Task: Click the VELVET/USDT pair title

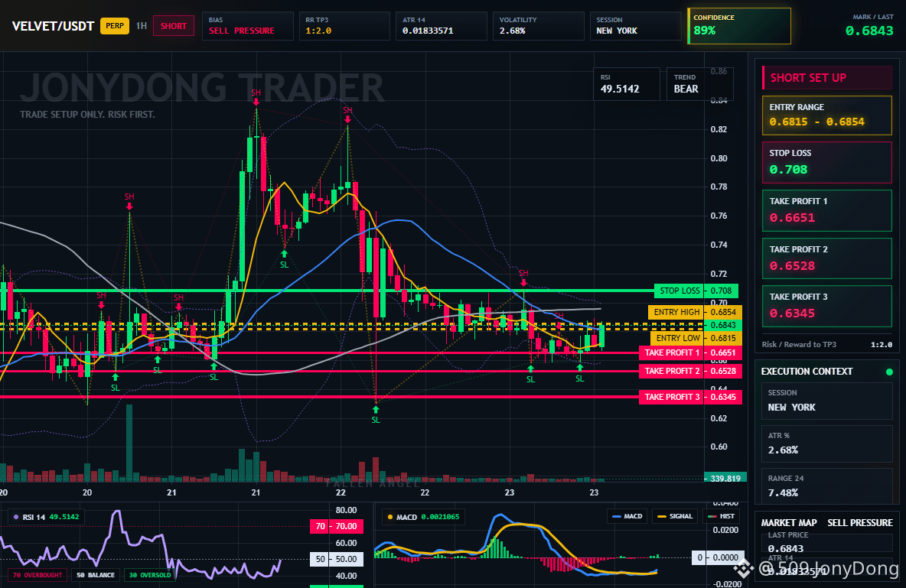Action: click(x=53, y=27)
